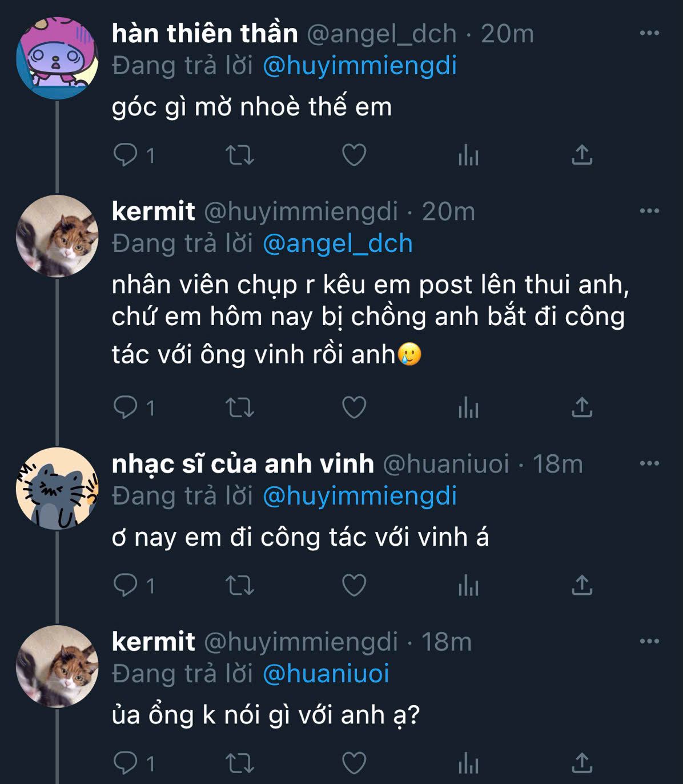Open nhạc sĩ của anh vinh's cat avatar
683x784 pixels.
point(57,489)
